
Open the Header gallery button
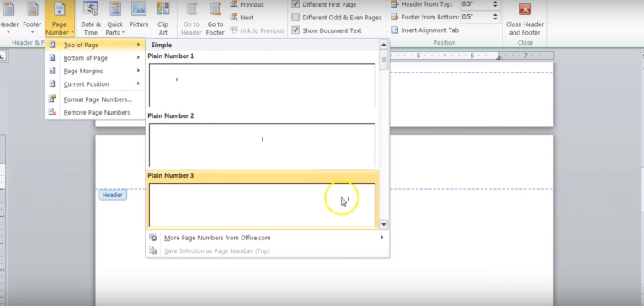point(9,18)
